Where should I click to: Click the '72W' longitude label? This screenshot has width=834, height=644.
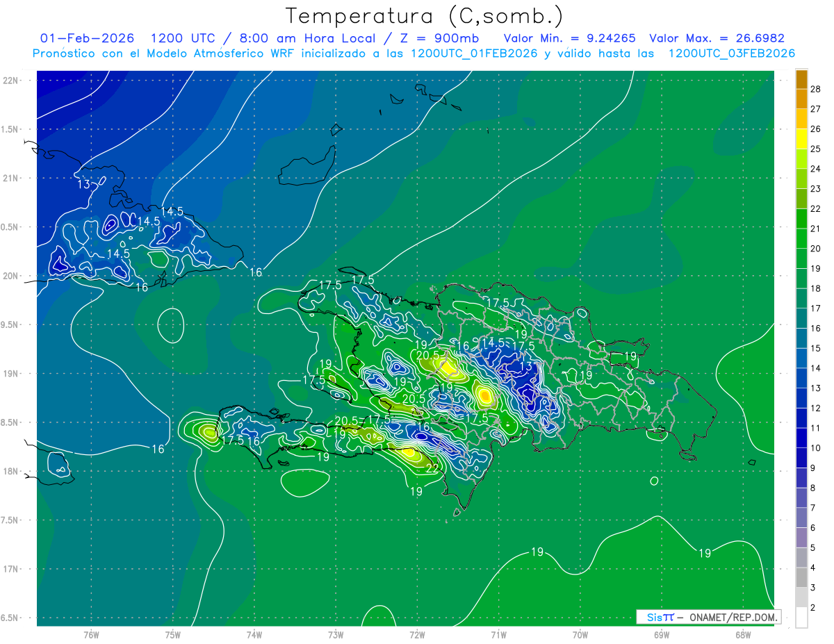pyautogui.click(x=417, y=635)
